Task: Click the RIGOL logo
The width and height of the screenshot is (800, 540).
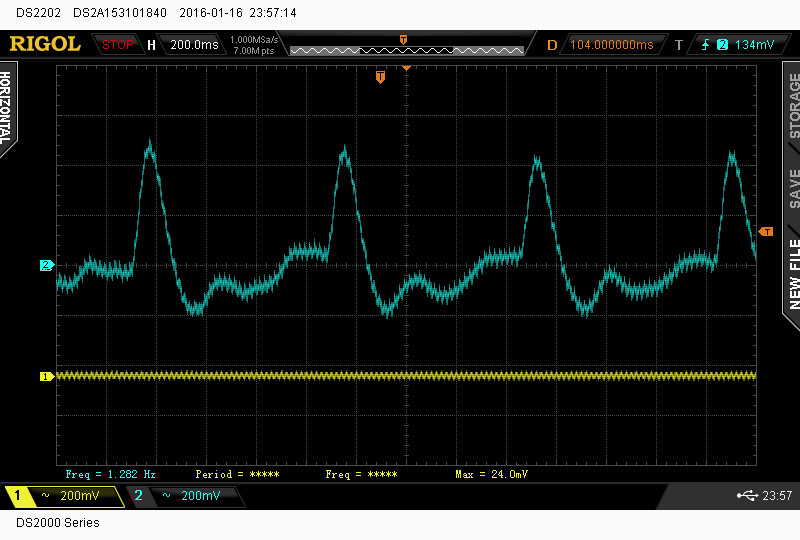Action: point(45,44)
